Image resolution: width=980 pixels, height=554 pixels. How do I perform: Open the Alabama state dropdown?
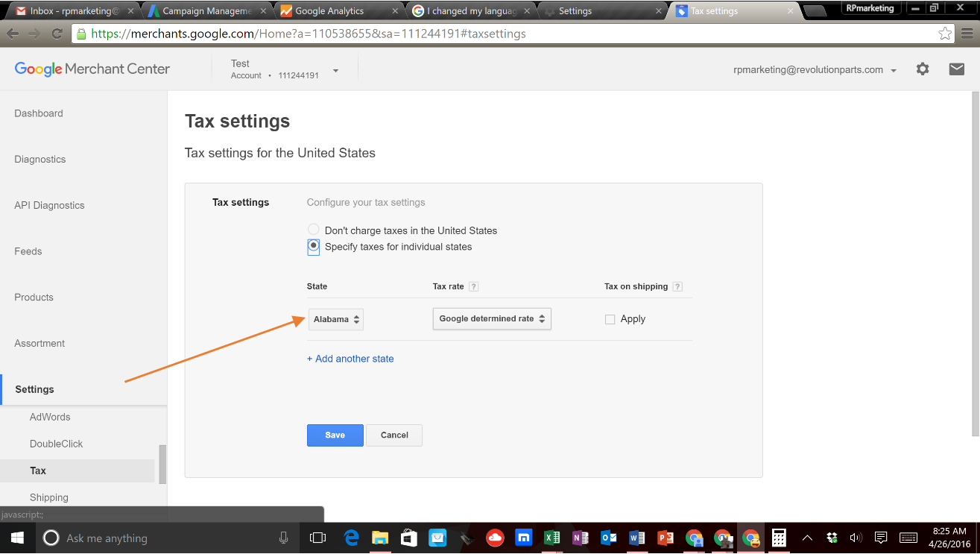pos(335,319)
